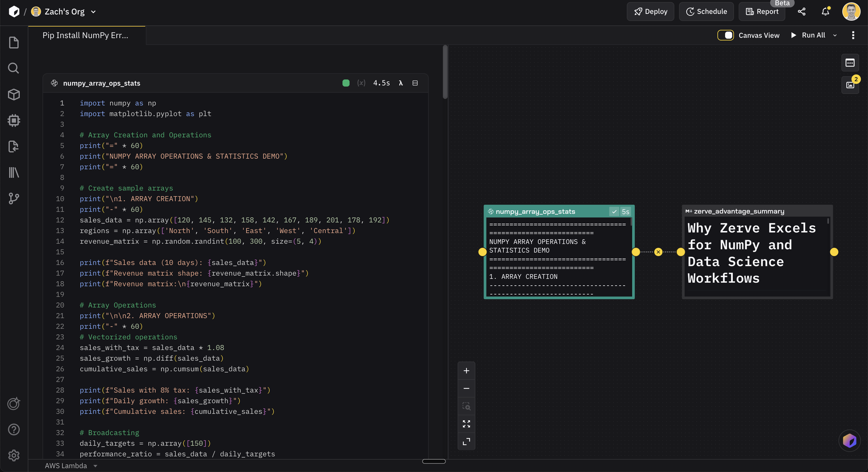Fit canvas to view with arrows icon
Image resolution: width=868 pixels, height=472 pixels.
pos(467,424)
